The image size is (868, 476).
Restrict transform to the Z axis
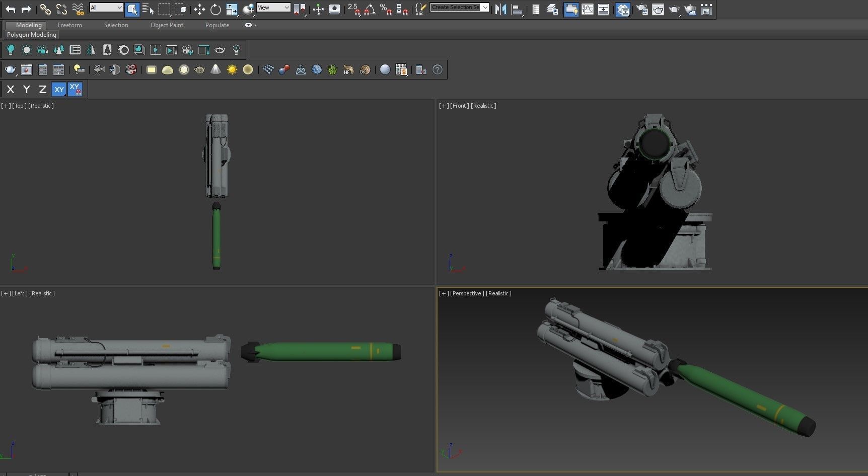43,90
